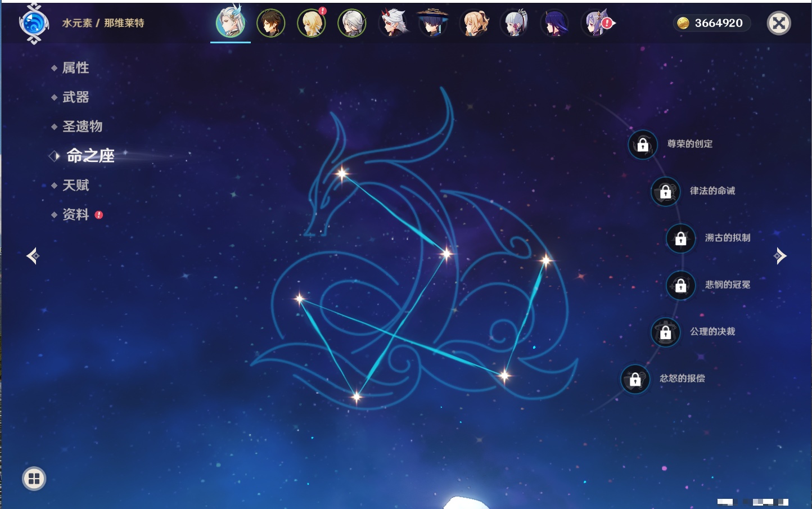Click the Mora coin icon

(683, 23)
